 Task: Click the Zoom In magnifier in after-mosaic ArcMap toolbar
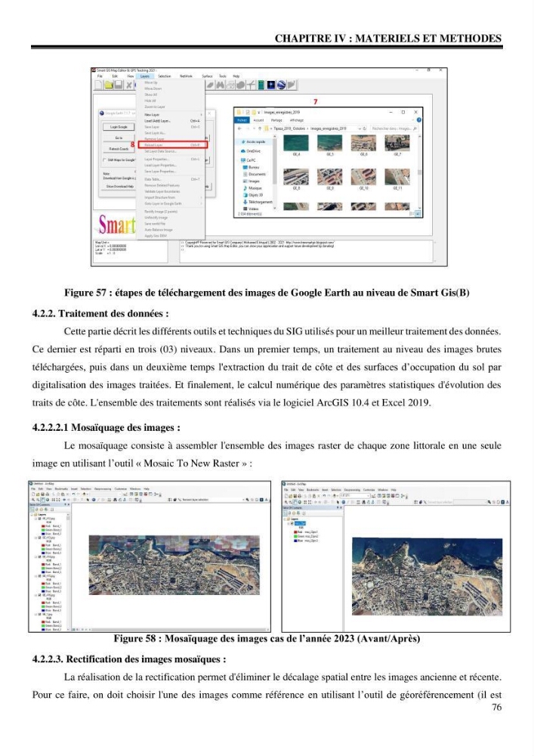click(x=286, y=502)
